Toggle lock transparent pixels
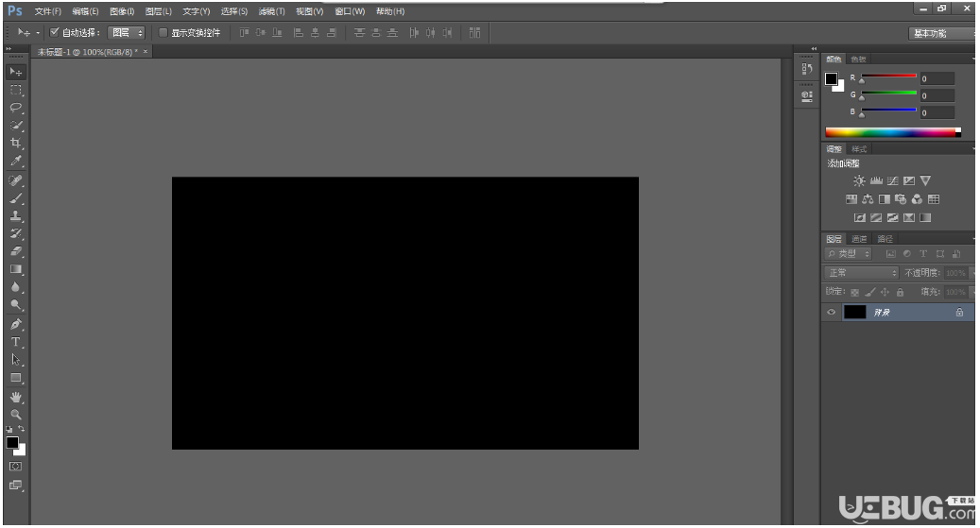 click(854, 292)
